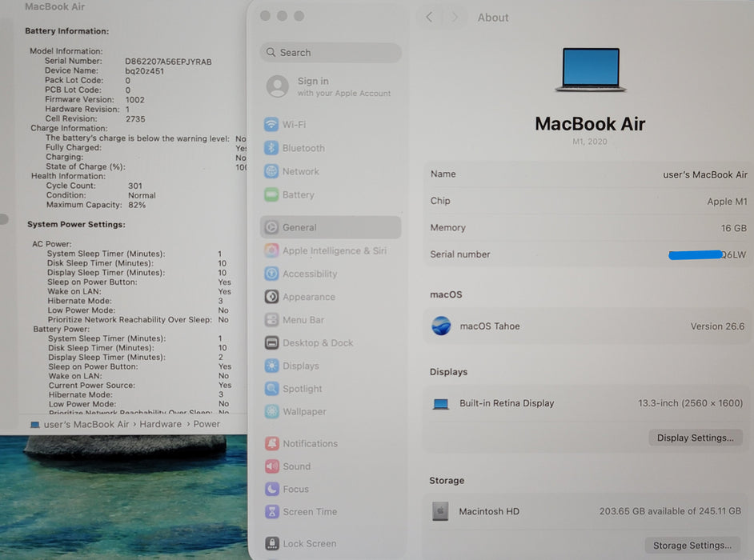Screen dimensions: 754x560
Task: Open the Accessibility icon
Action: [271, 274]
